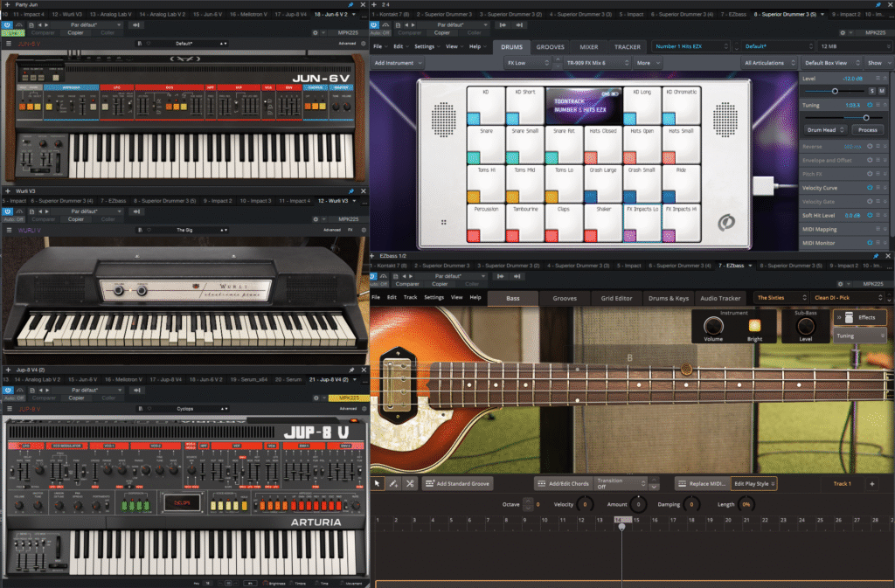895x588 pixels.
Task: Toggle the MIDI Monitor power button
Action: click(x=870, y=243)
